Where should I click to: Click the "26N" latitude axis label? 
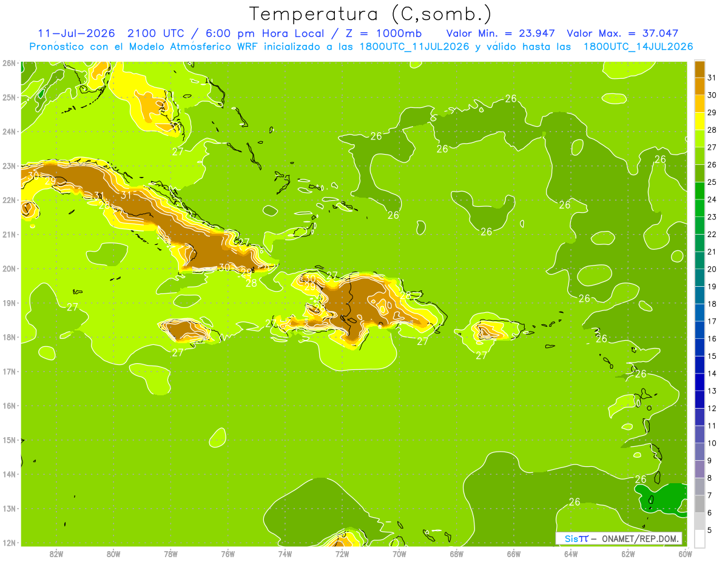tap(8, 63)
